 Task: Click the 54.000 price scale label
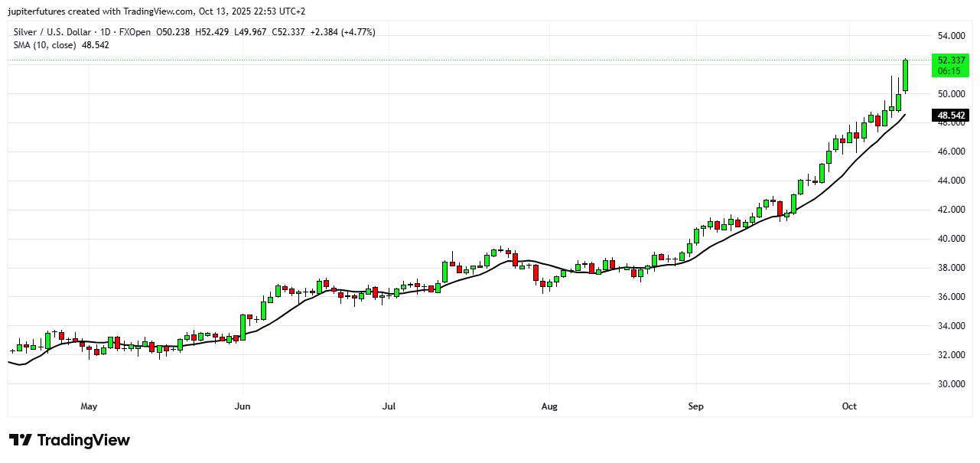951,36
